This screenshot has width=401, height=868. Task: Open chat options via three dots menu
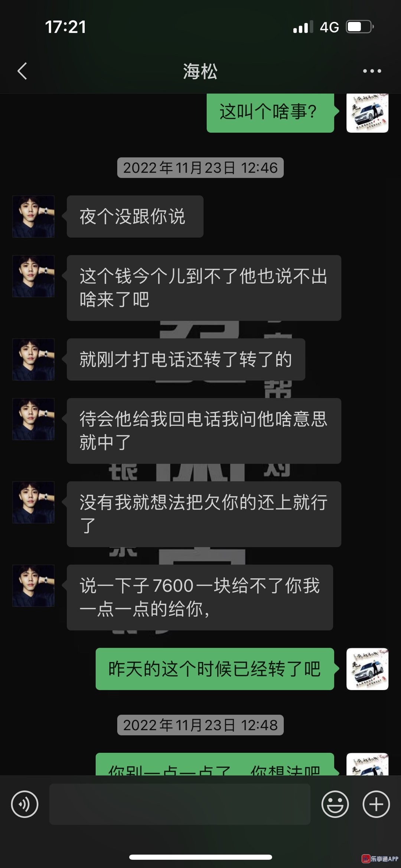(372, 71)
